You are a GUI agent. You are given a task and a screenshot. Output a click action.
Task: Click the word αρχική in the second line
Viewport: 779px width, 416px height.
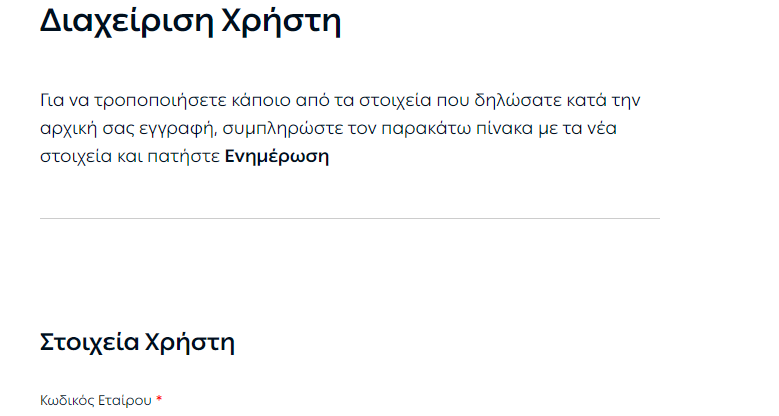(68, 129)
